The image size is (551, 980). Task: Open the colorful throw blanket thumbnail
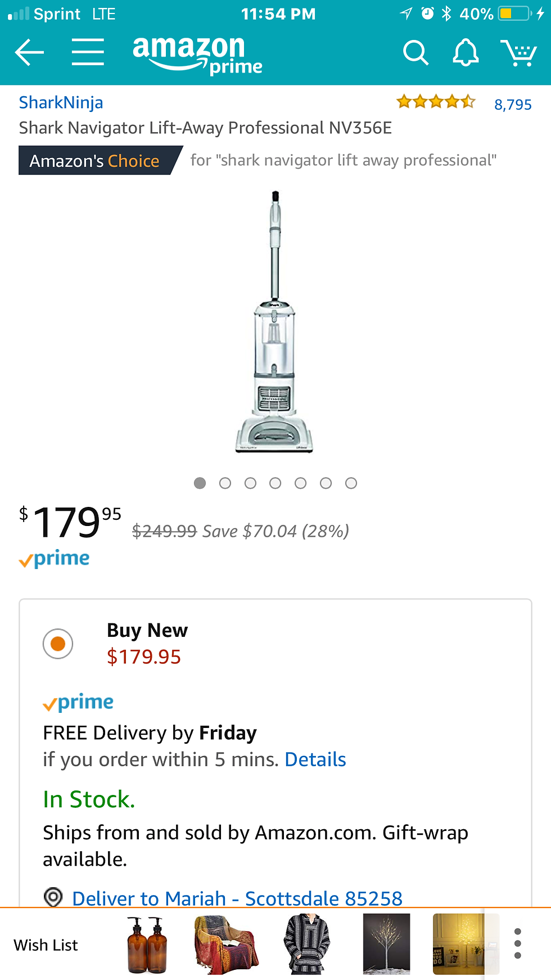[226, 945]
